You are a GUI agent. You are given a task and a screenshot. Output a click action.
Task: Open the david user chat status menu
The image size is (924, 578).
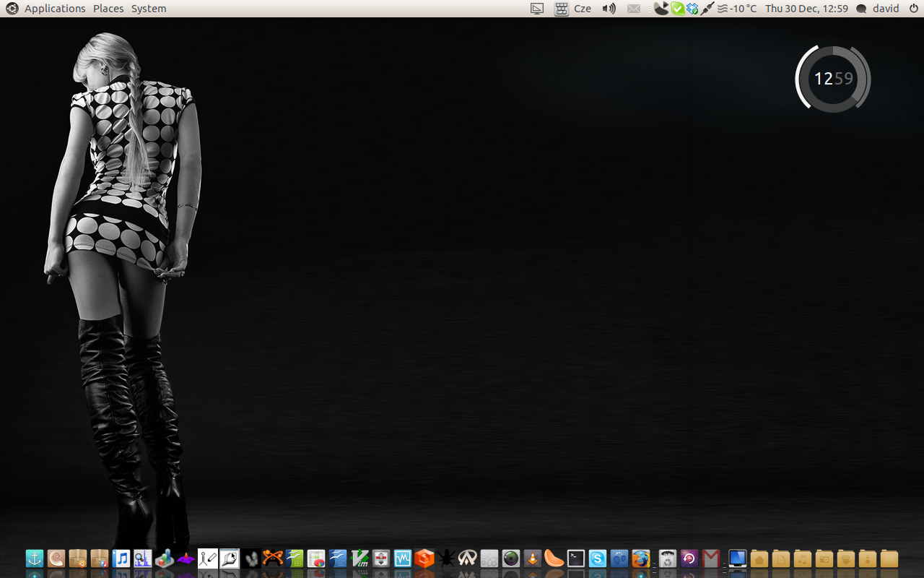[x=877, y=9]
